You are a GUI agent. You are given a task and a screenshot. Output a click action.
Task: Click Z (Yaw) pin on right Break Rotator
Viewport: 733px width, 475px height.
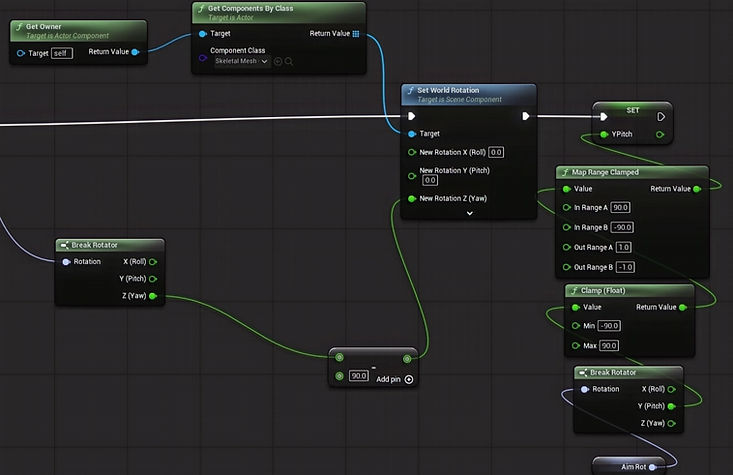[672, 424]
